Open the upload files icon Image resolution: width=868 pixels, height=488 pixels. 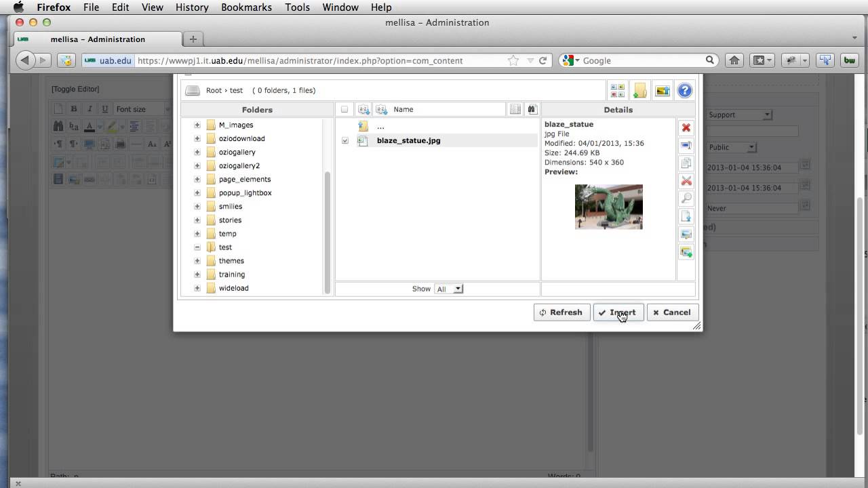[663, 90]
